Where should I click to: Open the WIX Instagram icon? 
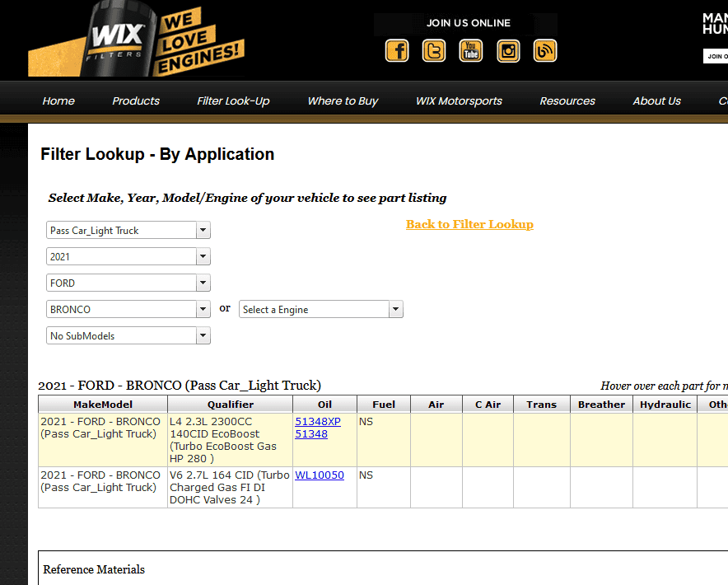508,50
